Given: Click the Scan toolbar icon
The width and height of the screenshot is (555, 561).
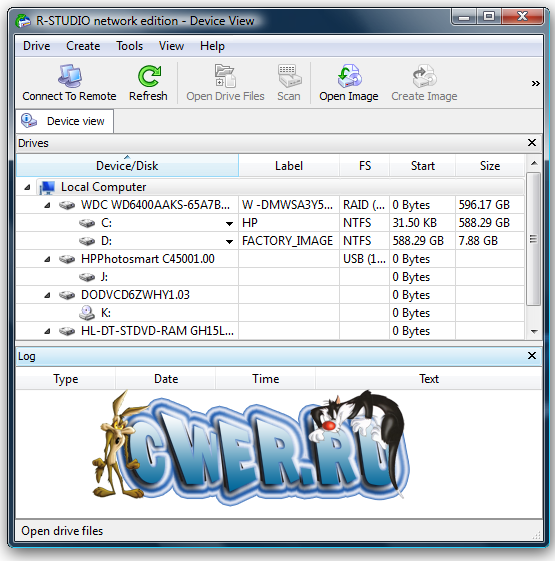Looking at the screenshot, I should [289, 76].
